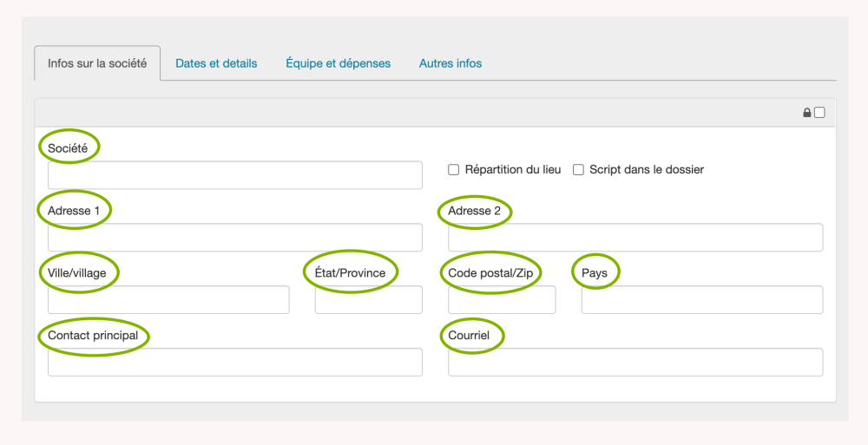Toggle the checkbox beside the lock icon
This screenshot has height=445, width=868.
point(819,113)
